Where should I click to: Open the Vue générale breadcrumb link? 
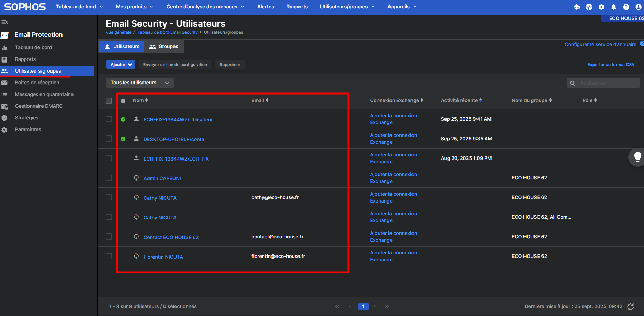pyautogui.click(x=118, y=32)
